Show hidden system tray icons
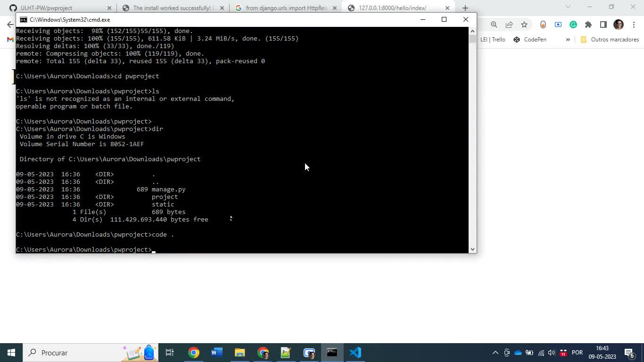 (495, 352)
